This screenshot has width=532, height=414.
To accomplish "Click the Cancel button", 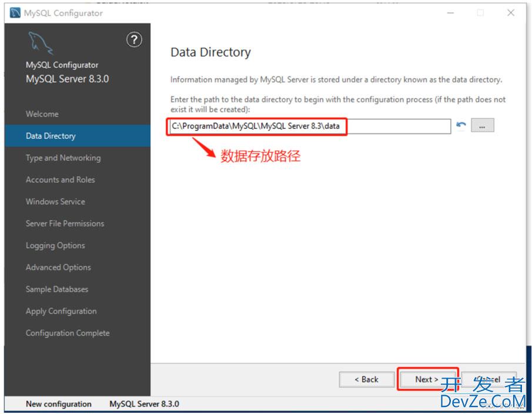I will tap(488, 379).
